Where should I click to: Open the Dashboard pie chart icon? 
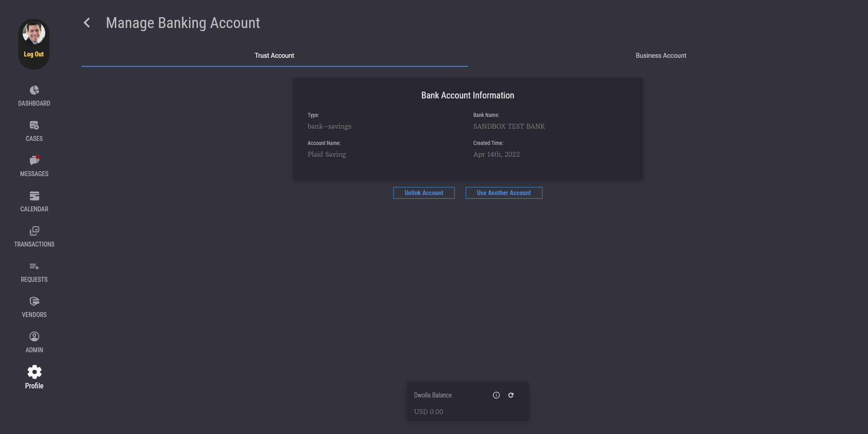(x=34, y=90)
